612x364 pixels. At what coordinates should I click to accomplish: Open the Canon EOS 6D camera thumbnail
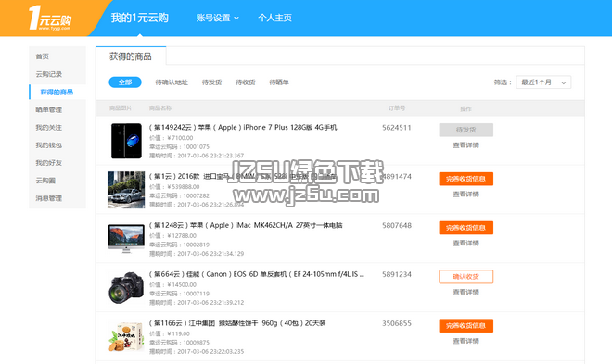[126, 288]
